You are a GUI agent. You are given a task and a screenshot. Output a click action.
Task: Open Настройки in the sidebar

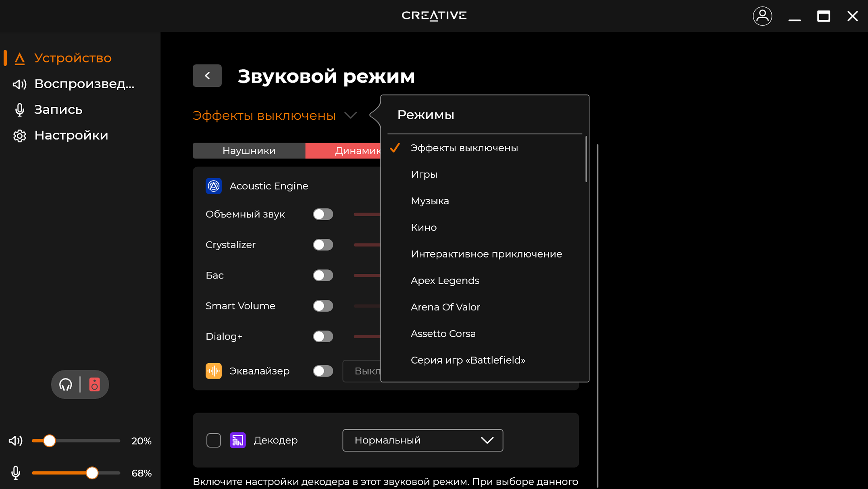[71, 135]
